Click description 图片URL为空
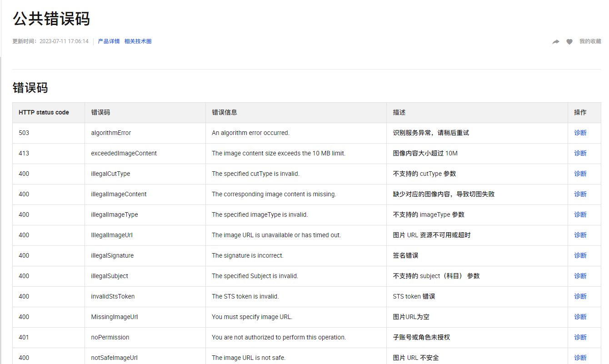The height and width of the screenshot is (364, 609). point(411,317)
